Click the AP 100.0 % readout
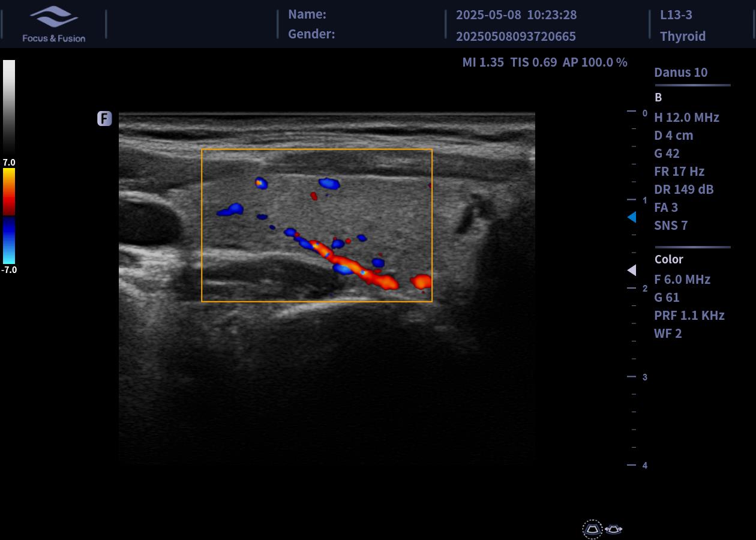 pos(595,62)
